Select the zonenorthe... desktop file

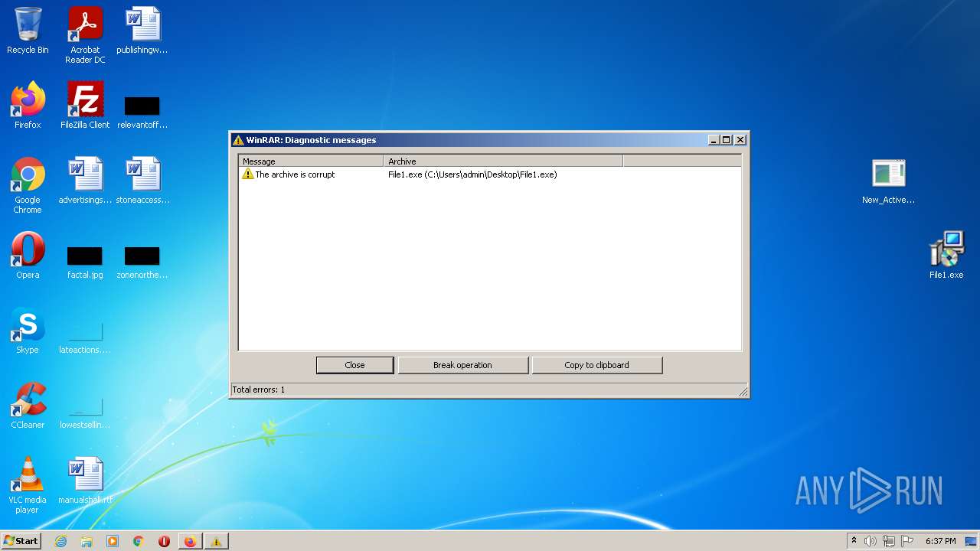coord(142,263)
